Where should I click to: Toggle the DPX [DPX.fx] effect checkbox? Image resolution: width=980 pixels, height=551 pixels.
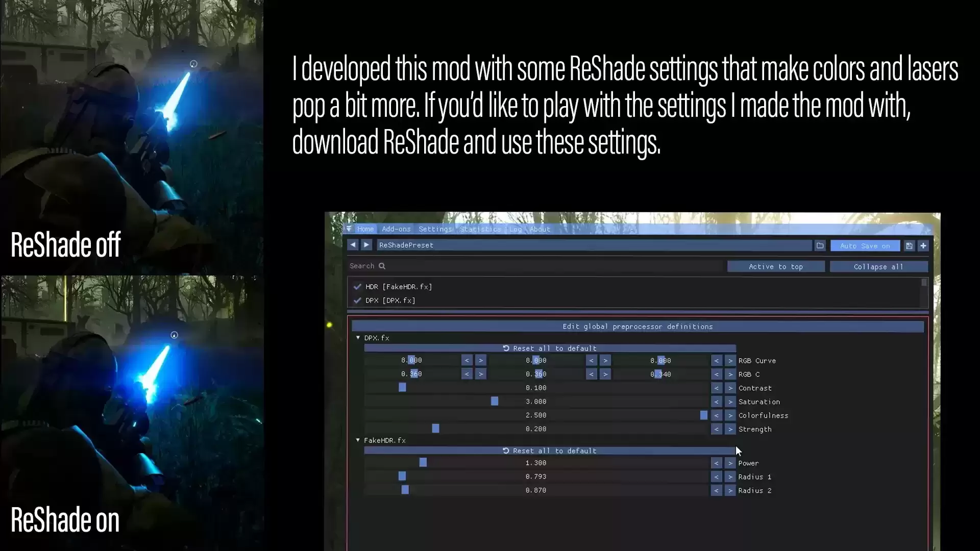point(357,300)
